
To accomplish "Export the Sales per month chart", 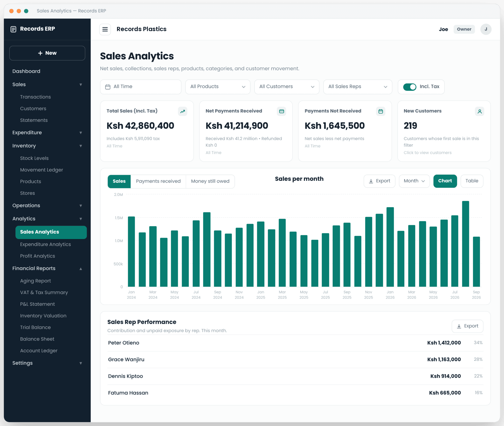I will pyautogui.click(x=379, y=181).
